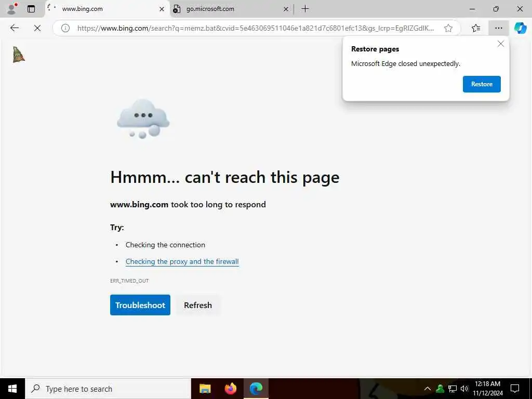This screenshot has height=399, width=532.
Task: Open the Copilot sidebar icon
Action: point(520,28)
